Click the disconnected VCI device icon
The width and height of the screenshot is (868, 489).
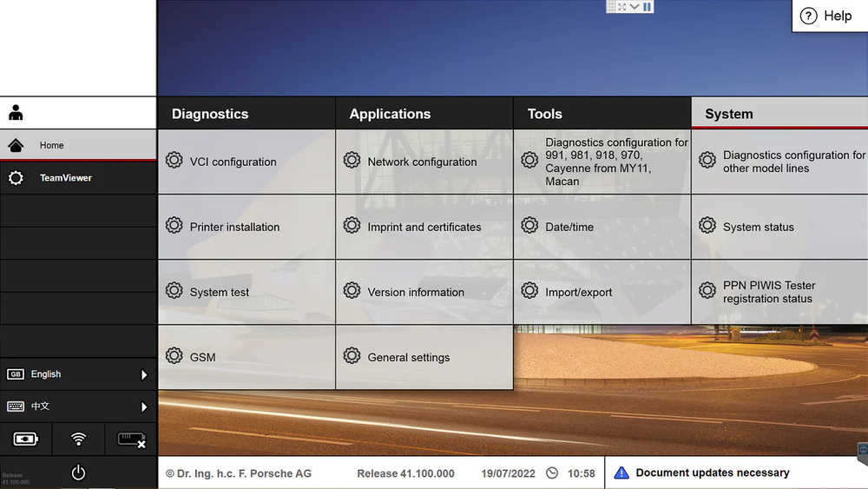pos(132,439)
